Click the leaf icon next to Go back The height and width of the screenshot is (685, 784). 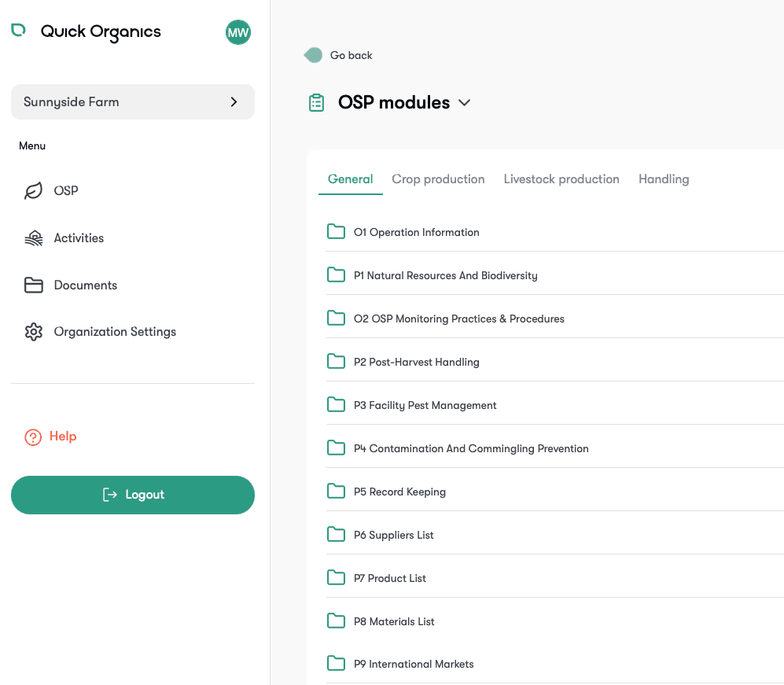click(313, 55)
